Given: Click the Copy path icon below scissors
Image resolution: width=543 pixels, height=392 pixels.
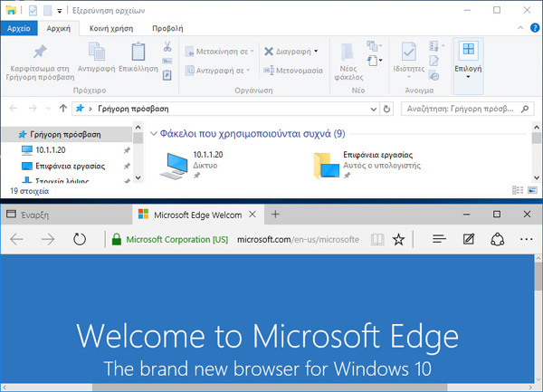Looking at the screenshot, I should coord(167,62).
